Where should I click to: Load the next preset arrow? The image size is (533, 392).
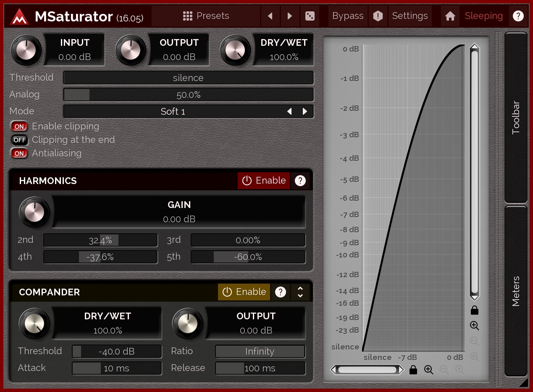pyautogui.click(x=290, y=16)
